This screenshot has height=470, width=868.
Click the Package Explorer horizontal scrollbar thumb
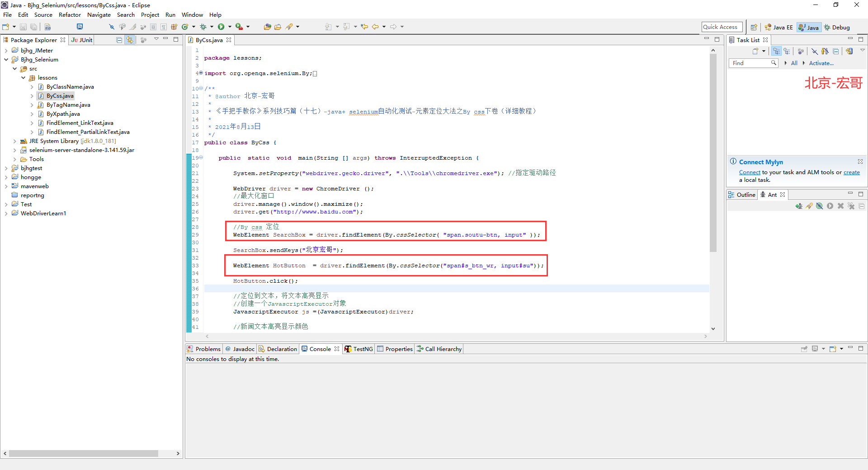click(x=84, y=453)
